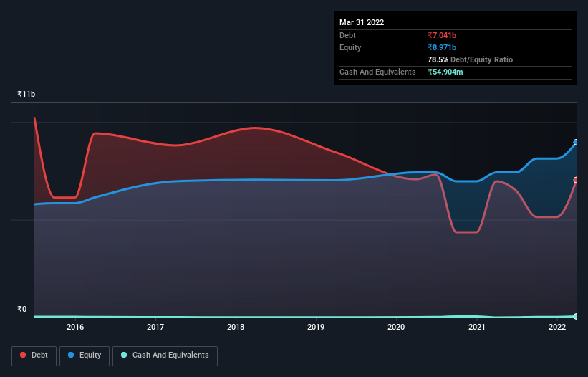
Task: Toggle Cash And Equivalents legend button
Action: pos(165,355)
